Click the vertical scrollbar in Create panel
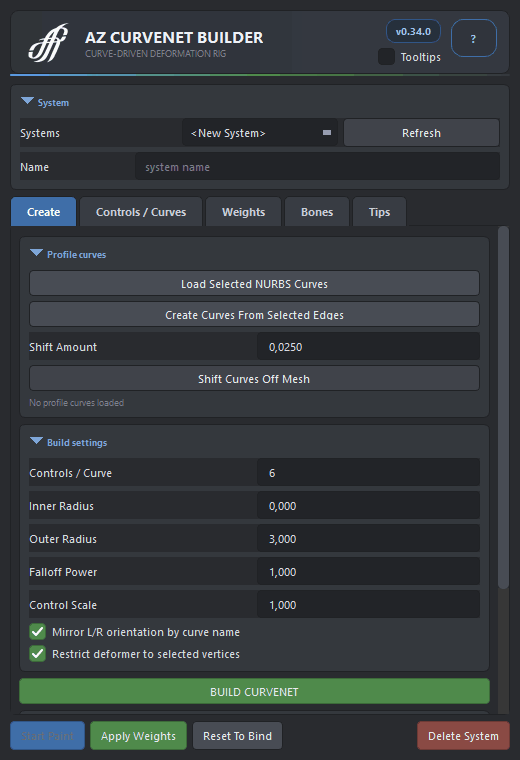The height and width of the screenshot is (760, 520). (504, 407)
